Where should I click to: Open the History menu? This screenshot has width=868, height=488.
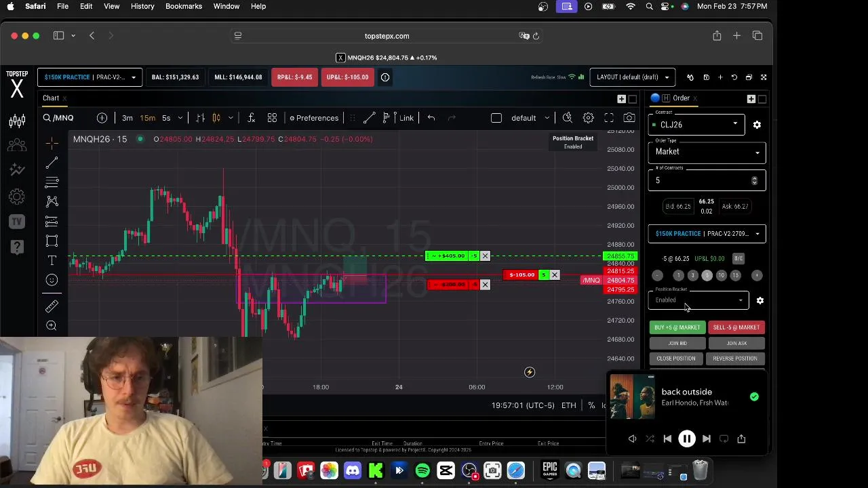click(142, 6)
